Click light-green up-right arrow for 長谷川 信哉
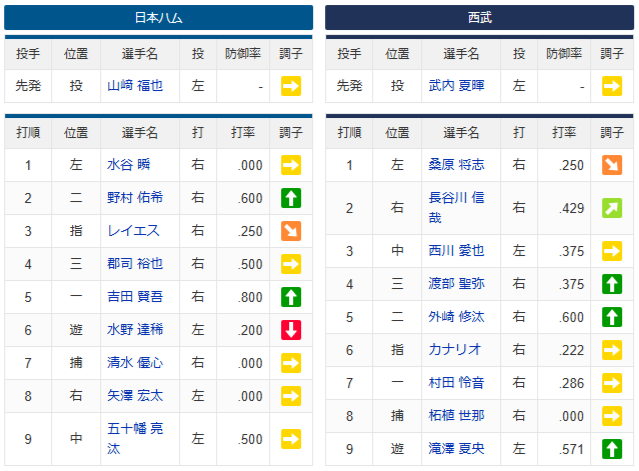Image resolution: width=639 pixels, height=471 pixels. 612,208
